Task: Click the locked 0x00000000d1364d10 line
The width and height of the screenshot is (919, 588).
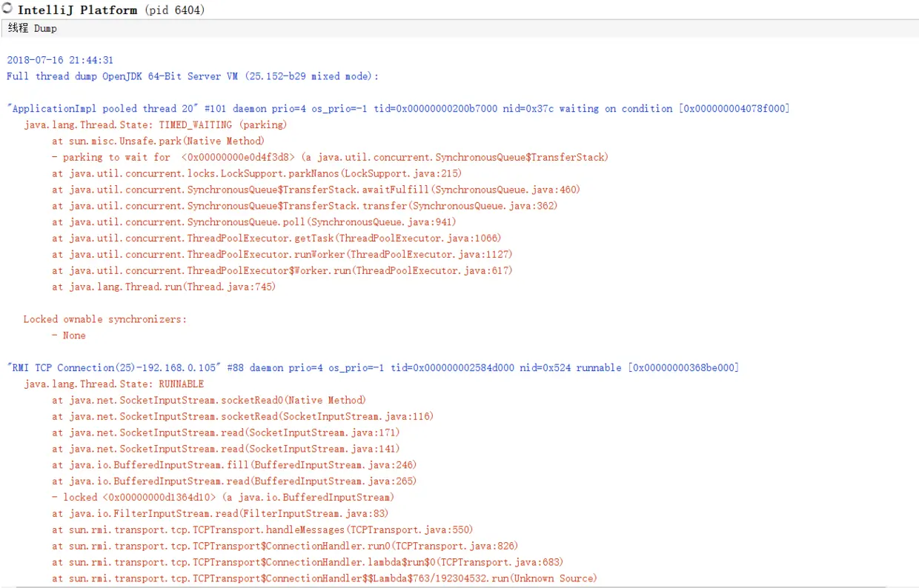Action: [x=223, y=498]
